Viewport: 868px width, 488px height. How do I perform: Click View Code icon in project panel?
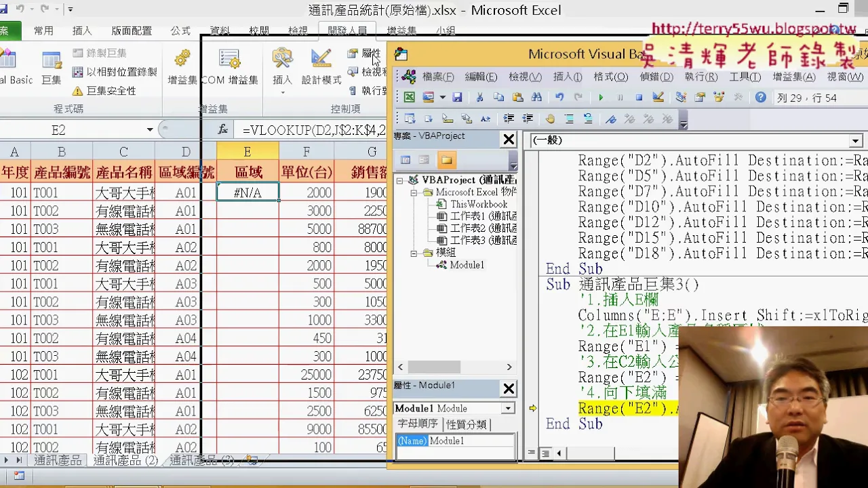point(406,160)
